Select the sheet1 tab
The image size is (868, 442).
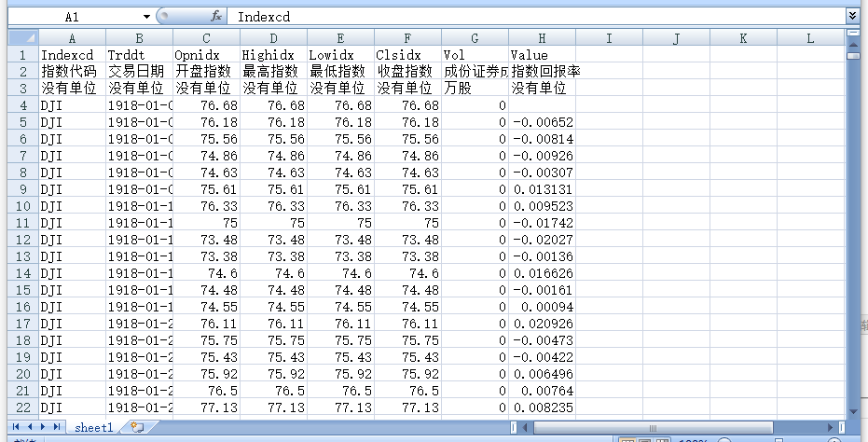[93, 428]
